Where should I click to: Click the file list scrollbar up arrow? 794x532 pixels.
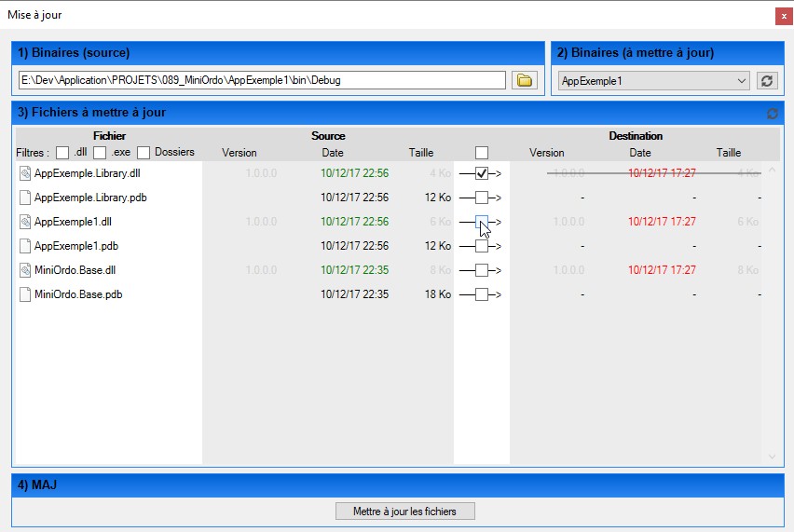point(772,171)
